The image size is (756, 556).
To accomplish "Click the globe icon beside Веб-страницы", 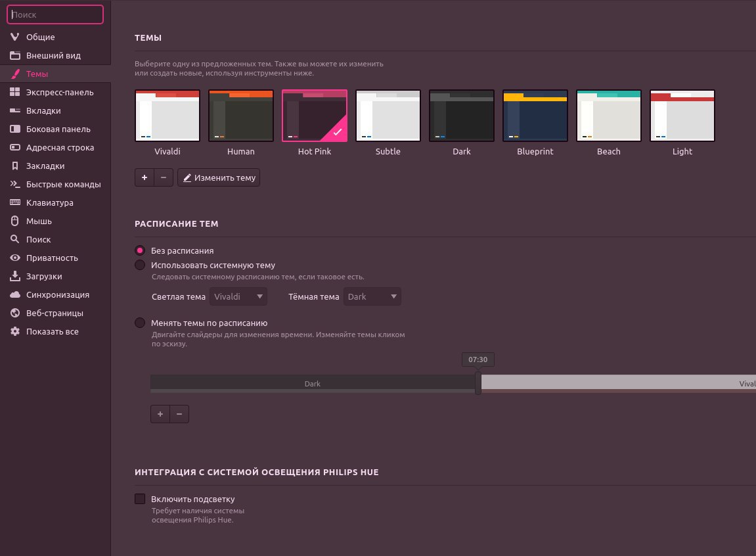I will (15, 313).
